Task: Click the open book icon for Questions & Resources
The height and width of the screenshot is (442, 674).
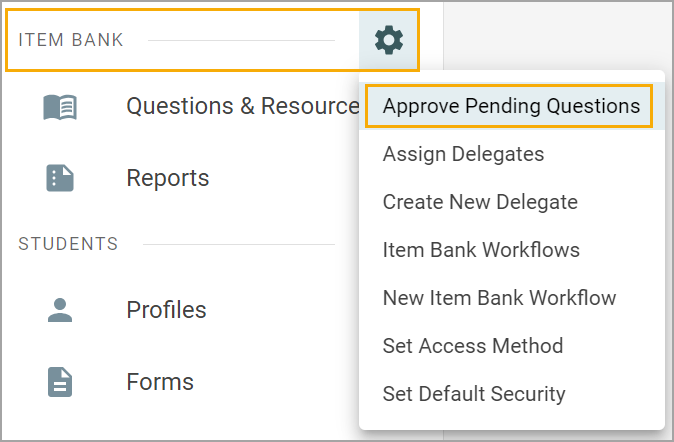Action: (60, 107)
